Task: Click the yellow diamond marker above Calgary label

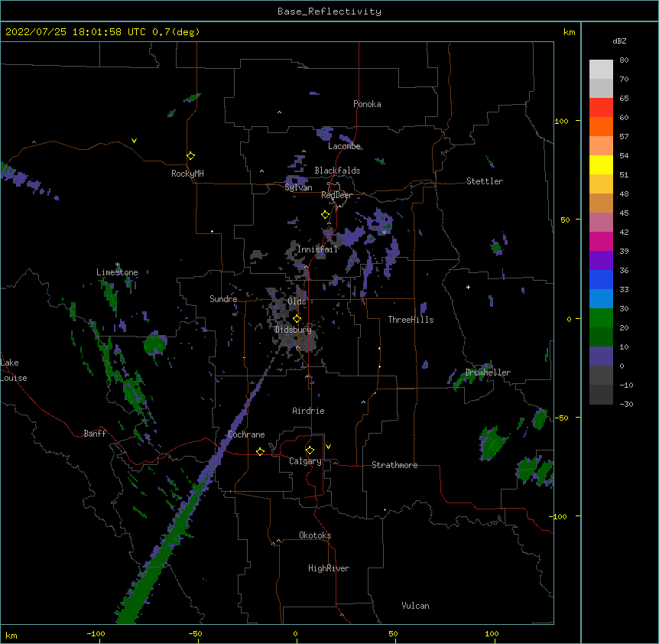Action: pos(310,450)
